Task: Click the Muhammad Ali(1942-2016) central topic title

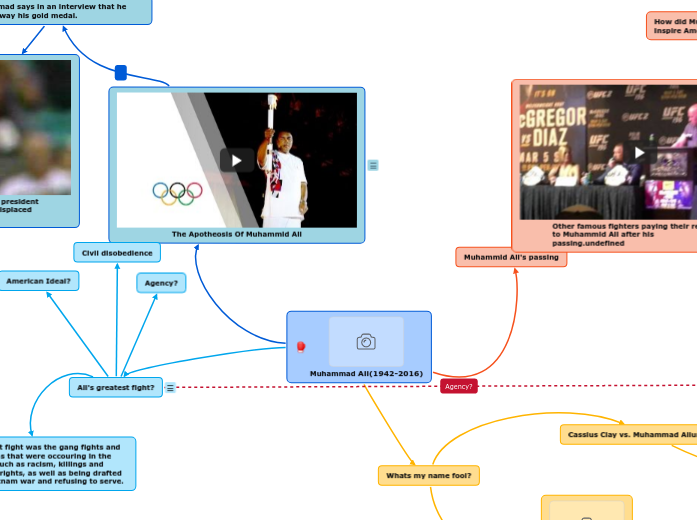Action: tap(366, 373)
